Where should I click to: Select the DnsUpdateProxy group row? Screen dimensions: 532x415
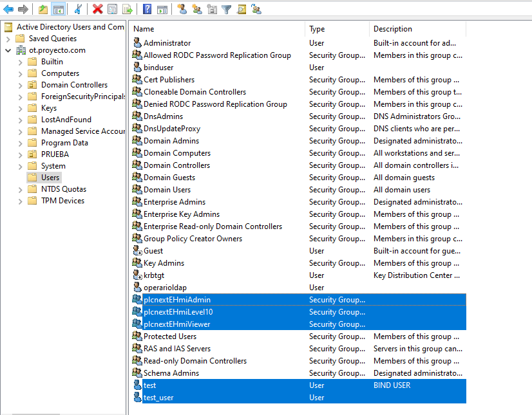point(299,129)
